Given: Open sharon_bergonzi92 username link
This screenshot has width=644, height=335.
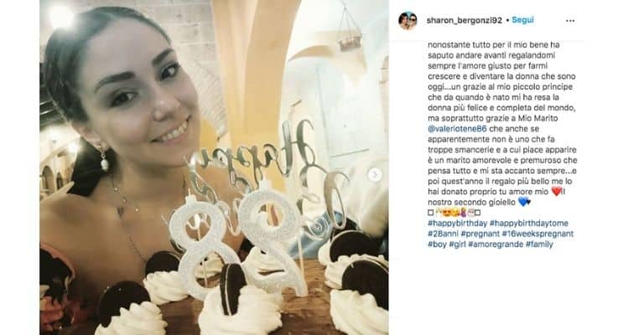Looking at the screenshot, I should tap(464, 20).
